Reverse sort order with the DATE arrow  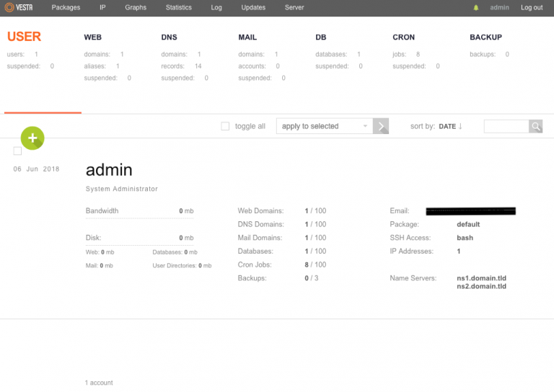pos(460,127)
